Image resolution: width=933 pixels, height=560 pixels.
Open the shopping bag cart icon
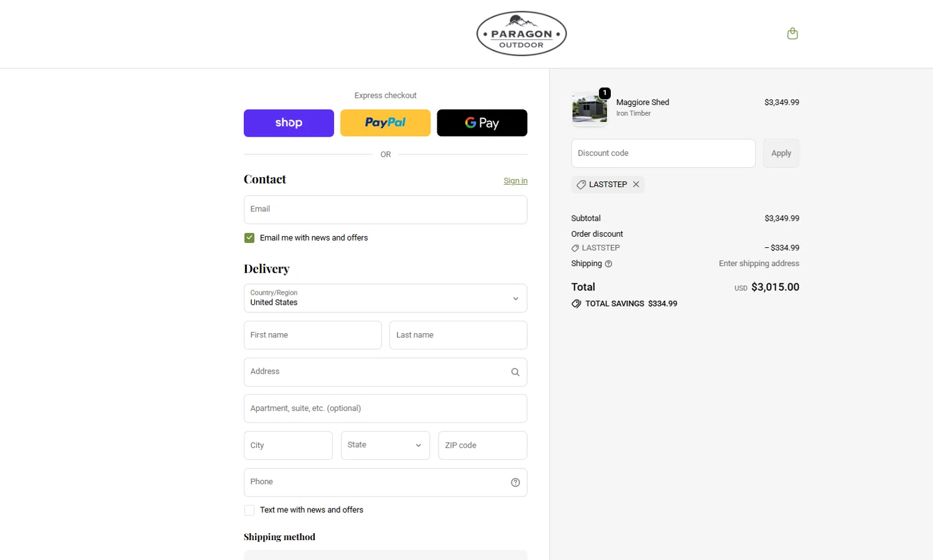(x=792, y=34)
